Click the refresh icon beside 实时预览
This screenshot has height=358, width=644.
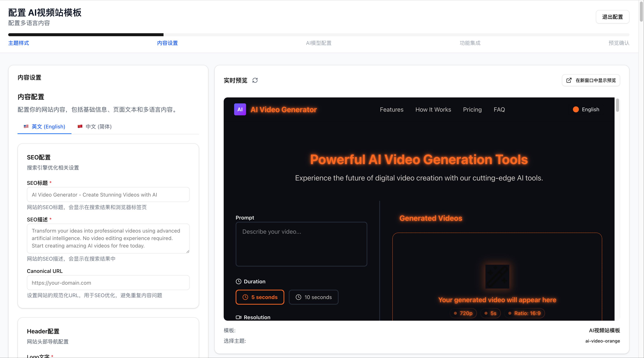point(255,80)
